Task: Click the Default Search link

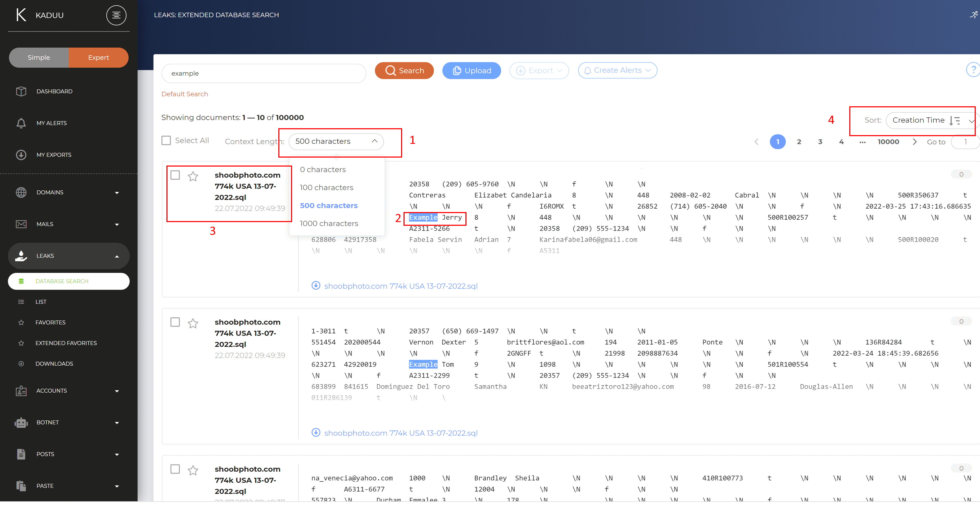Action: tap(184, 94)
